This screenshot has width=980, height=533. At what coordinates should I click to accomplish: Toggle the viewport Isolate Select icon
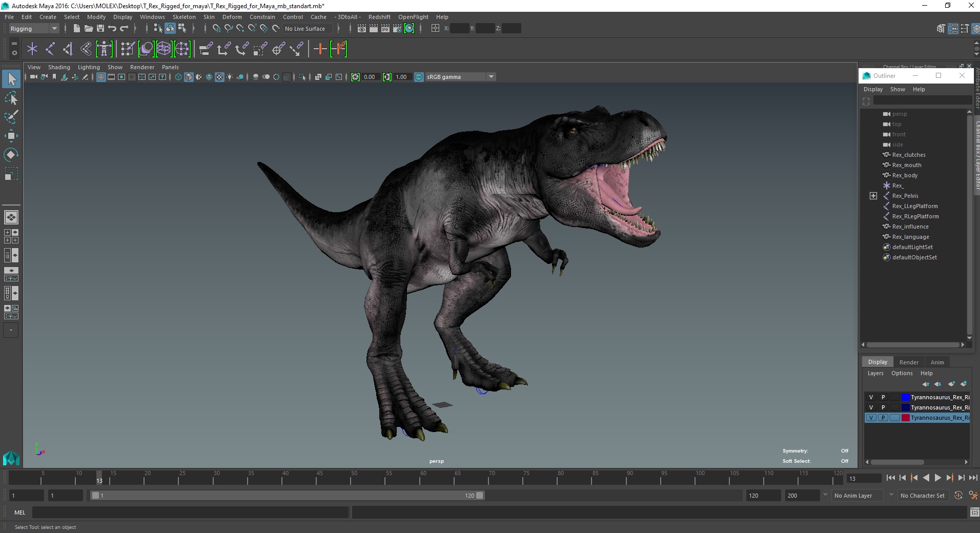pos(302,77)
